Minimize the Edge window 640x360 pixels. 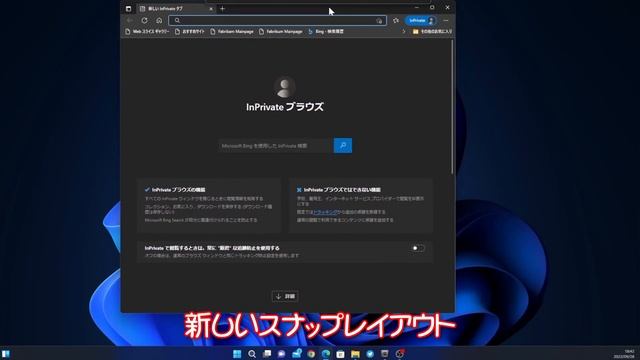click(416, 7)
